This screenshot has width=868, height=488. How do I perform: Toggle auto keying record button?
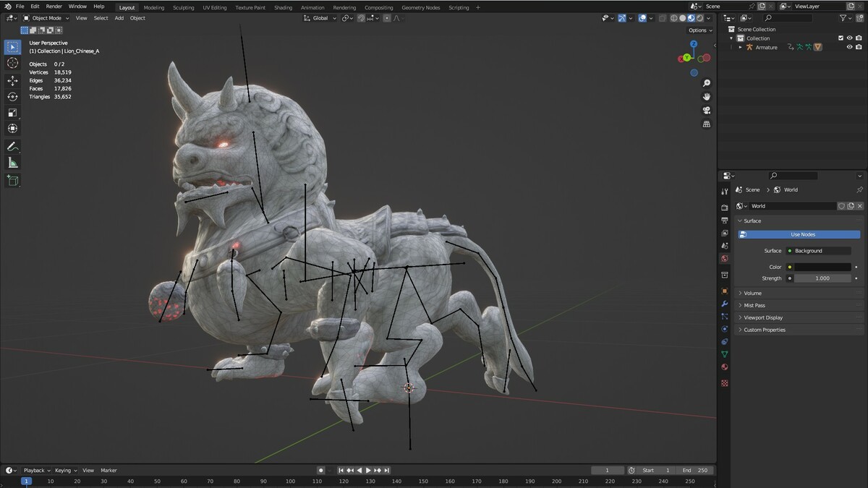[x=321, y=471]
